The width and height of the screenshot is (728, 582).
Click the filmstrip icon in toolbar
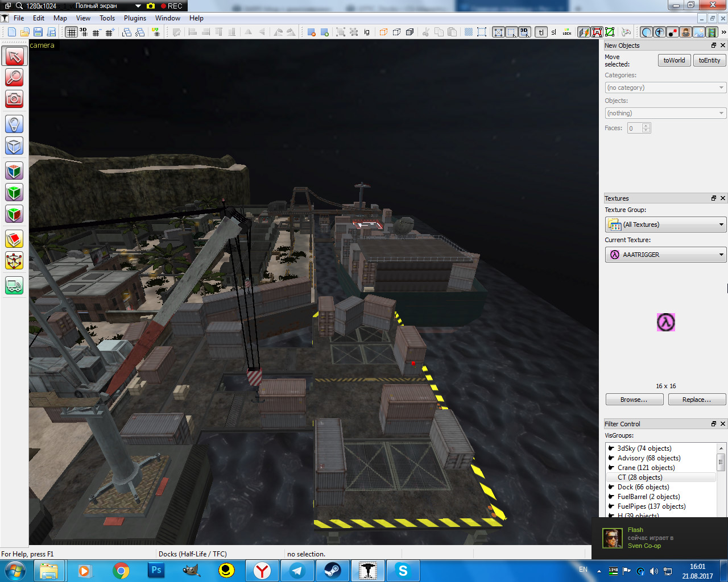(712, 32)
